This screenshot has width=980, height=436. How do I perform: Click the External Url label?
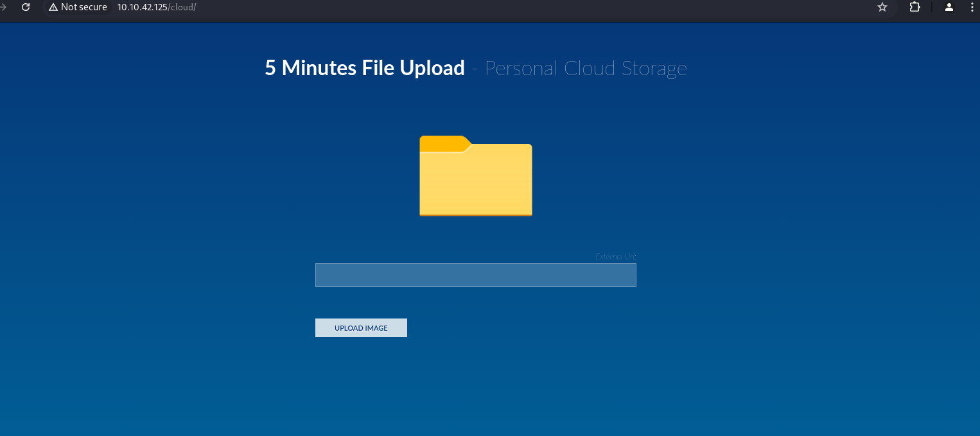click(x=615, y=256)
